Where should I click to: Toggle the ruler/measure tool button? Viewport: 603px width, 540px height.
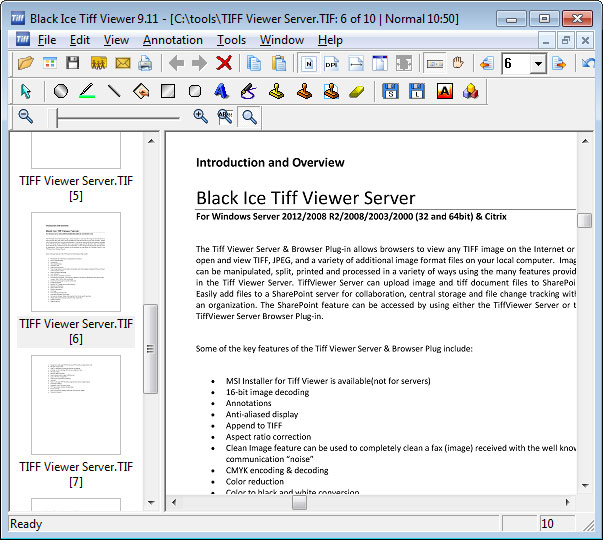[x=435, y=63]
